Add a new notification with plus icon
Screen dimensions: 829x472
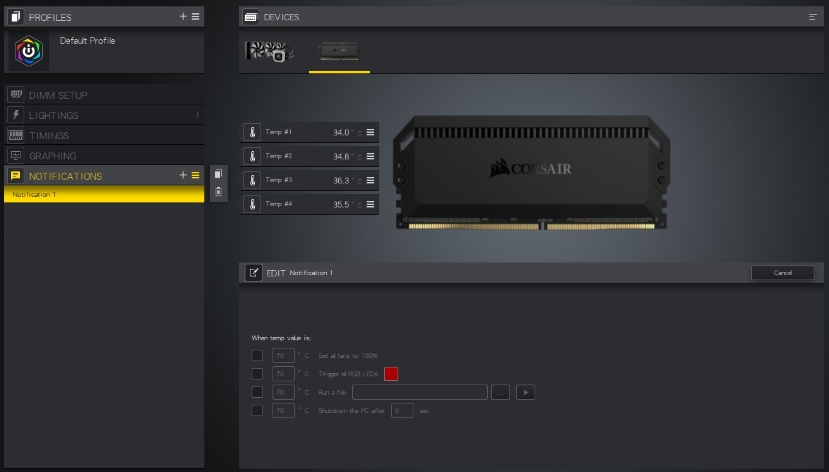coord(183,175)
